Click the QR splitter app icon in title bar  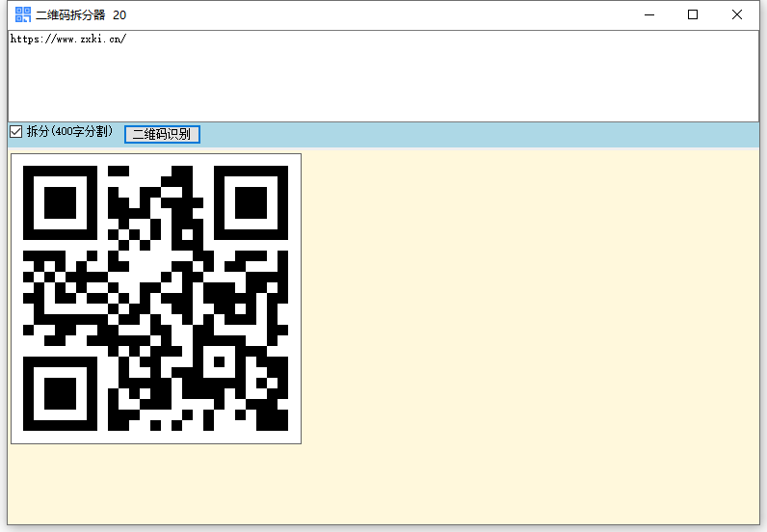(x=23, y=14)
